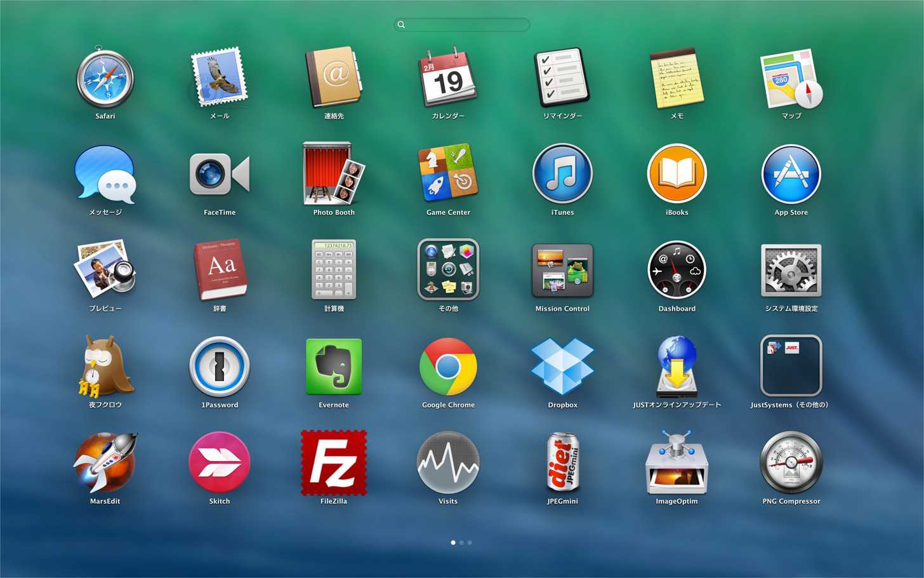Launch the 夜フクロウ owl app
924x578 pixels.
point(105,366)
